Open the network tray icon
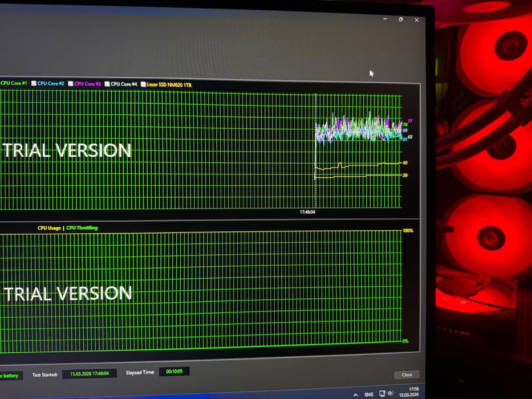This screenshot has width=532, height=399. pos(383,393)
